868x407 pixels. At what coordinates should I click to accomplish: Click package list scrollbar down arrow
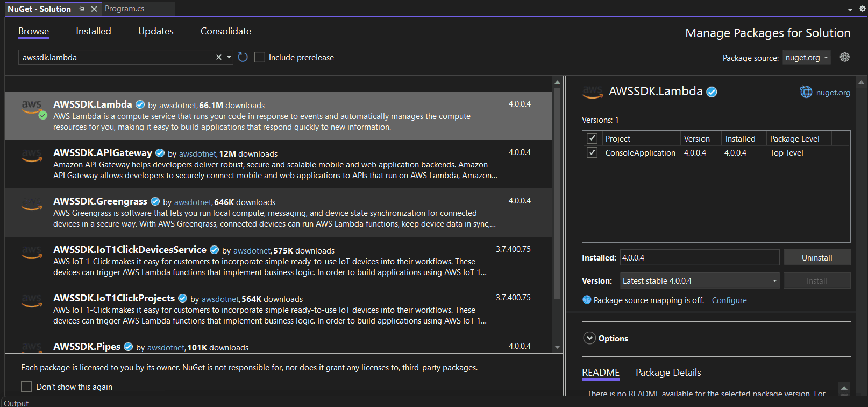coord(557,347)
